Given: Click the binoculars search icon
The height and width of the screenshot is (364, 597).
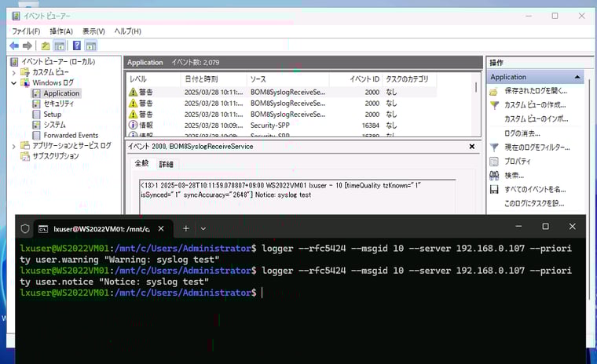Looking at the screenshot, I should (x=494, y=176).
